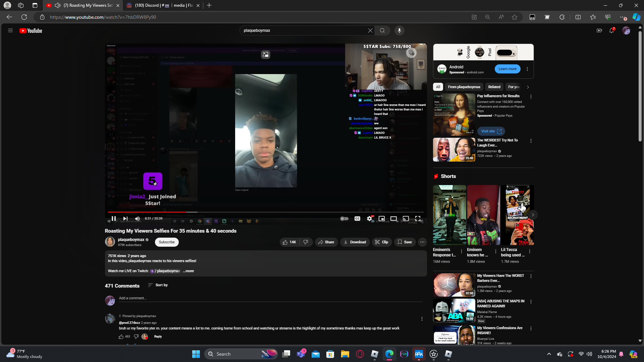Clear the plaqueboymax search text
Viewport: 644px width, 362px height.
[370, 31]
